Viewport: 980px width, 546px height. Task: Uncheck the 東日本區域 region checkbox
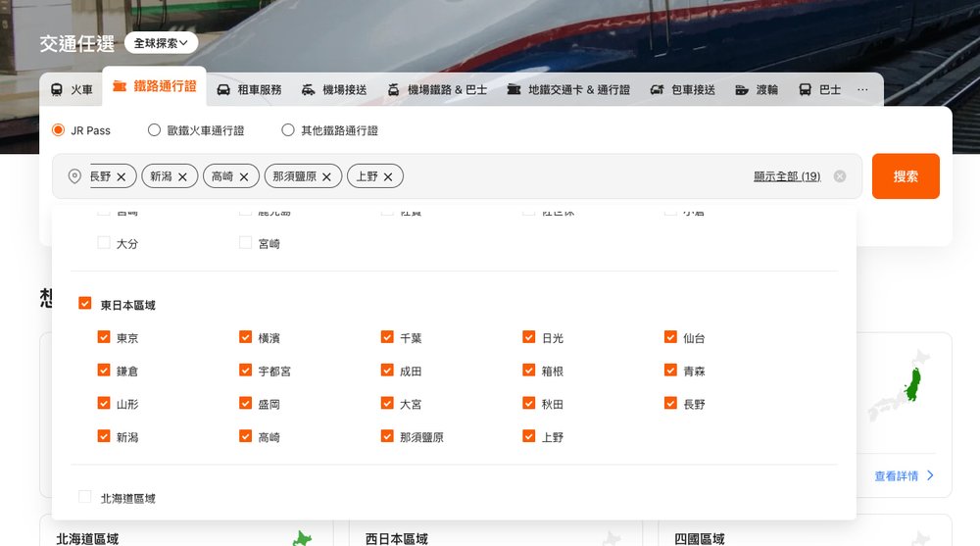[85, 304]
